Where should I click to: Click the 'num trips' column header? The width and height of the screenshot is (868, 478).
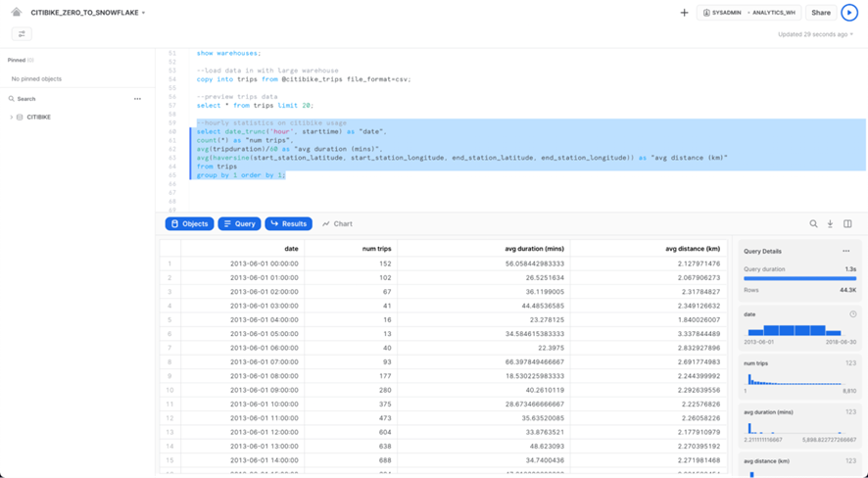click(350, 249)
